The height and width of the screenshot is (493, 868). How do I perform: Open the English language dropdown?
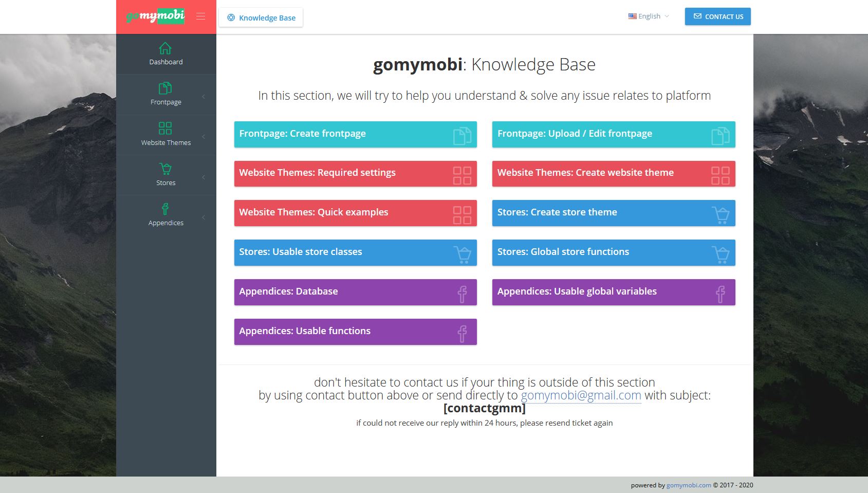coord(649,16)
